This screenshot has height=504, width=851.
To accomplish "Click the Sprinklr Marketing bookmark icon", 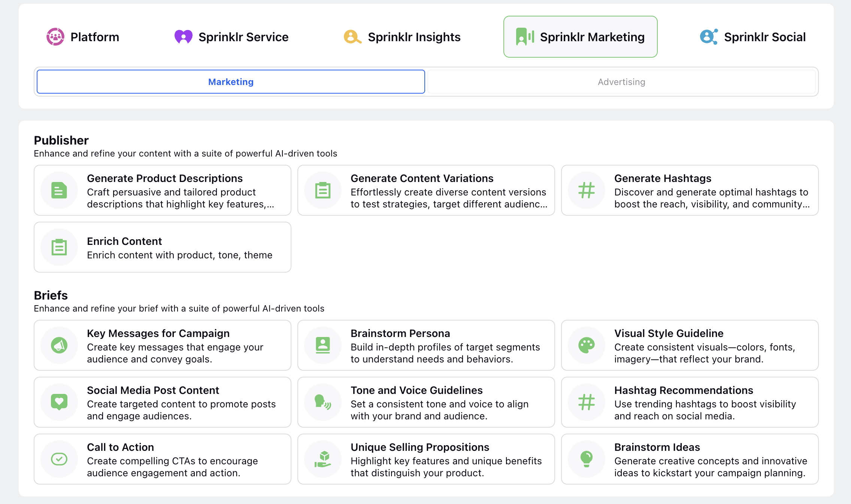I will click(525, 37).
